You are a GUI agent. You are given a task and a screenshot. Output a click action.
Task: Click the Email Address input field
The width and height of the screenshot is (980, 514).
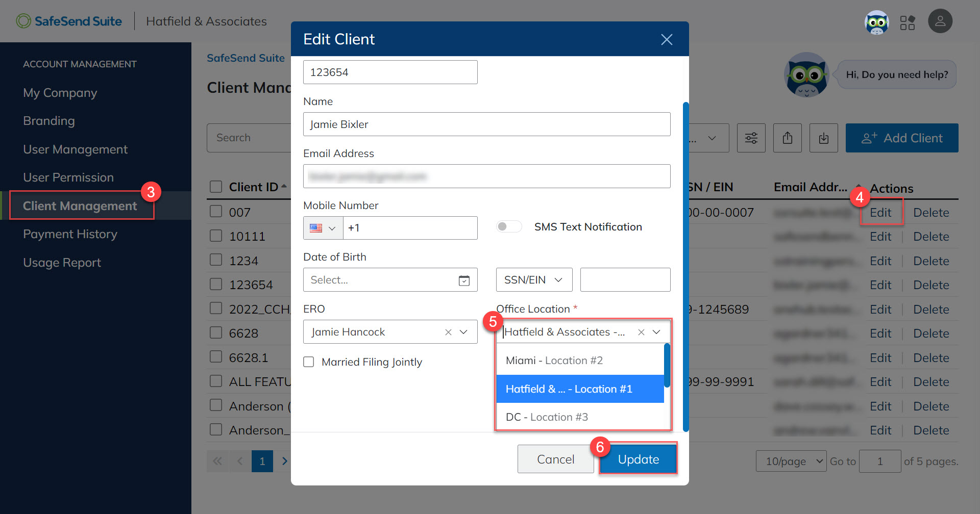487,176
